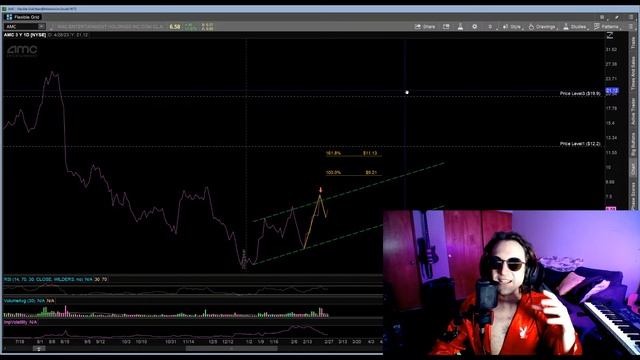Open chart settings gear icon
640x360 pixels.
pos(474,27)
